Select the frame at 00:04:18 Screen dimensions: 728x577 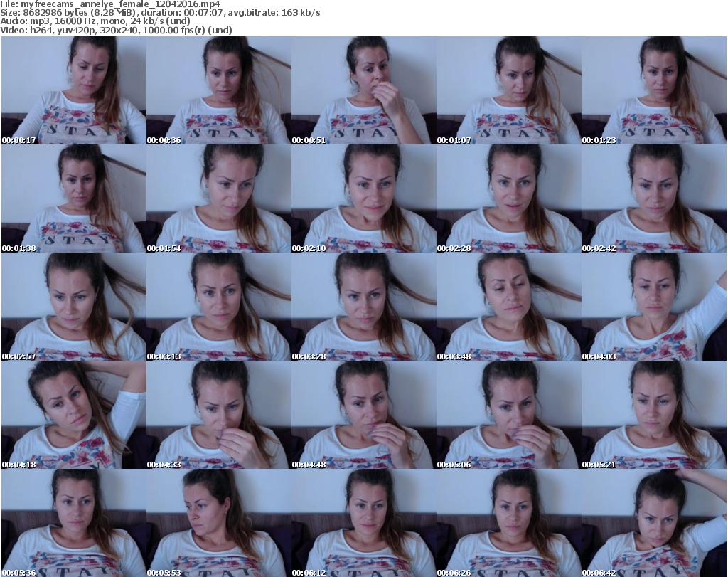(x=74, y=415)
